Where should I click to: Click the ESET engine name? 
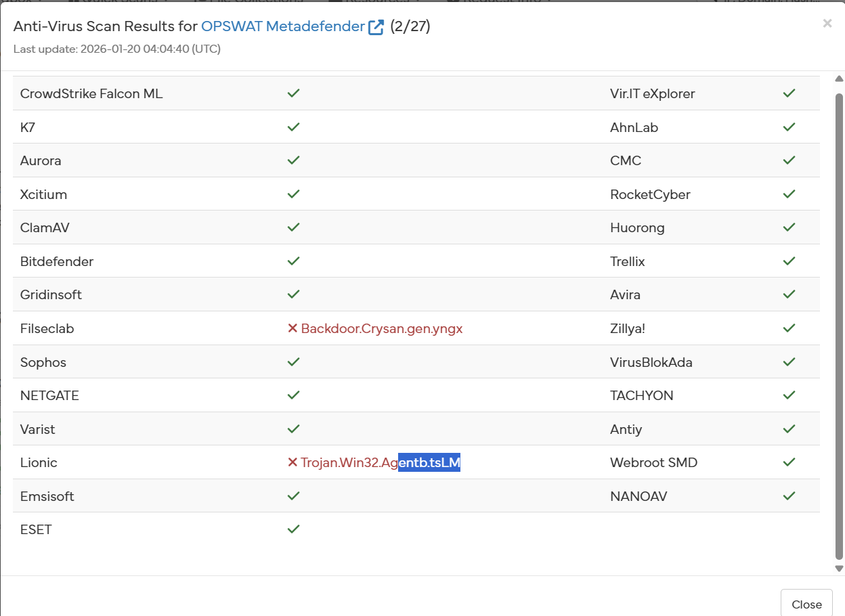click(36, 530)
